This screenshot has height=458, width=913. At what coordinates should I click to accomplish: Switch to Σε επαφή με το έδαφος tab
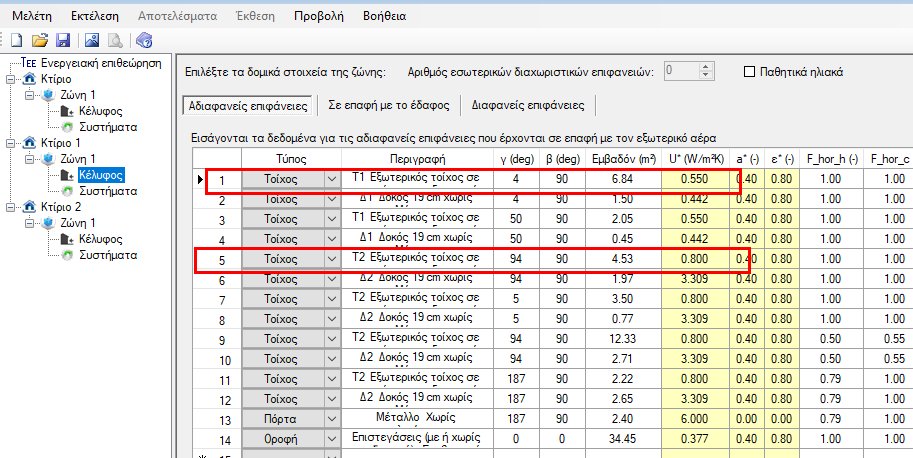click(x=394, y=104)
